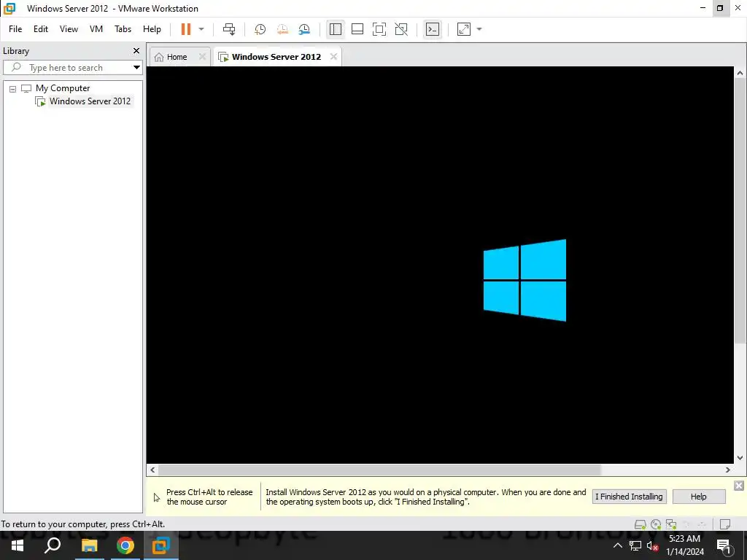The height and width of the screenshot is (560, 747).
Task: Pause the virtual machine with the orange pause icon
Action: point(186,29)
